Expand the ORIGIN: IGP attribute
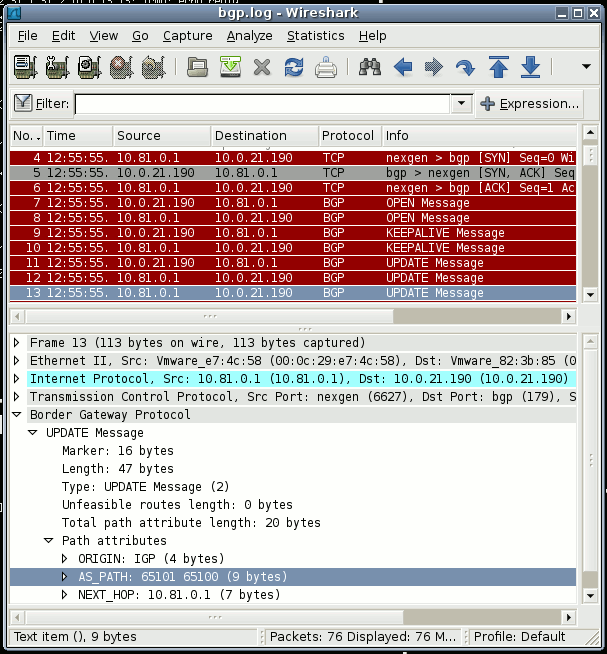This screenshot has height=654, width=607. pyautogui.click(x=65, y=558)
